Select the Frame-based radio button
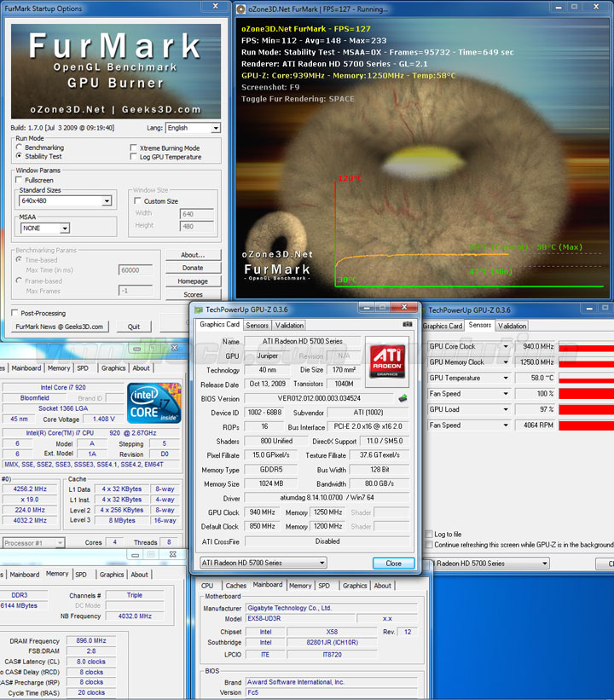Viewport: 614px width, 700px height. click(x=19, y=281)
